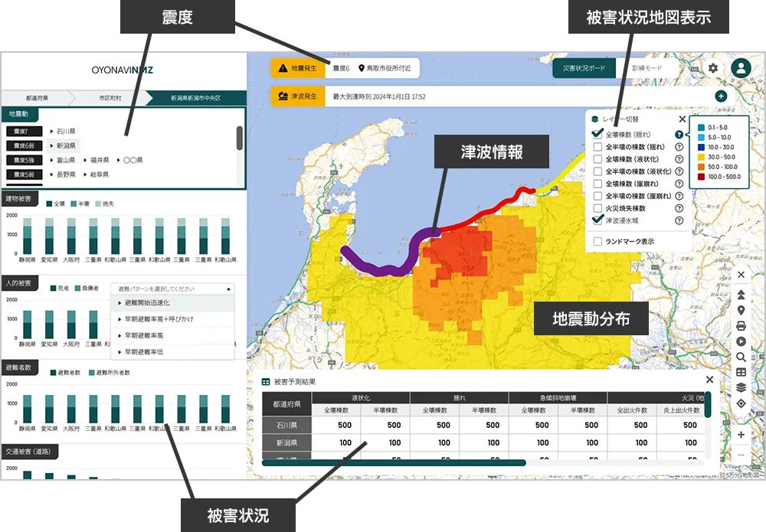Image resolution: width=766 pixels, height=532 pixels.
Task: Click help icon for 津波浸水域
Action: (x=679, y=220)
